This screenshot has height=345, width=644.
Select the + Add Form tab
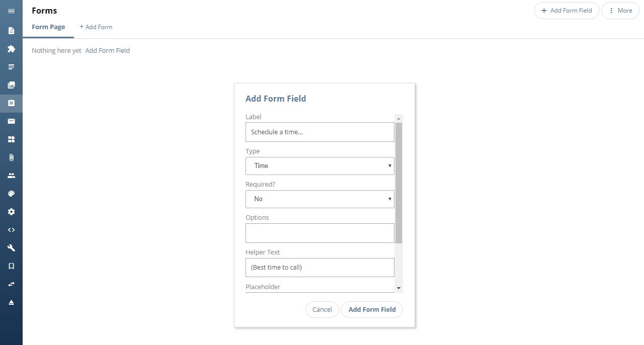click(x=96, y=27)
